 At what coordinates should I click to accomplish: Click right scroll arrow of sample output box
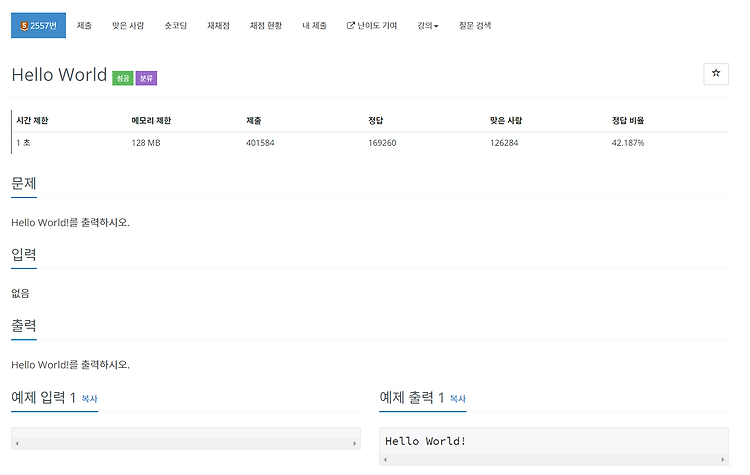(723, 460)
